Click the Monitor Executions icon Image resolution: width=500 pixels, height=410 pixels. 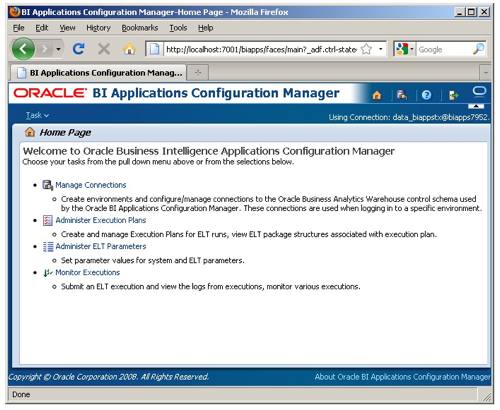(48, 273)
